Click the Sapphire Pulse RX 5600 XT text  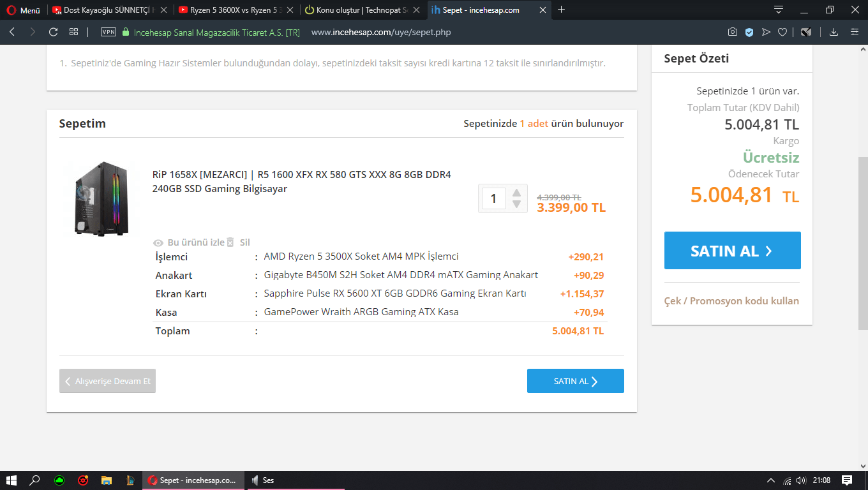tap(395, 293)
